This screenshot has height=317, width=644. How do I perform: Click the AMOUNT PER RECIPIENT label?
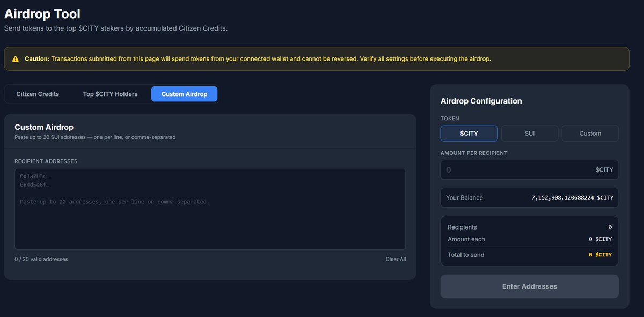[x=474, y=153]
